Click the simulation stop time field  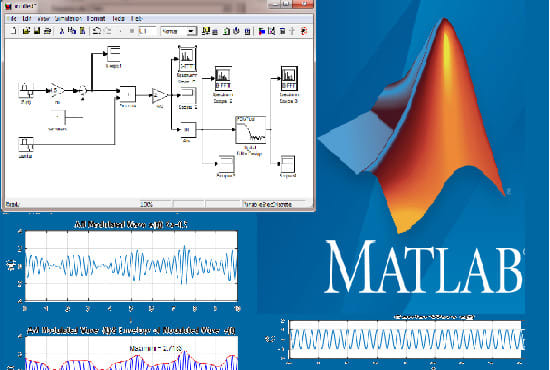(147, 31)
